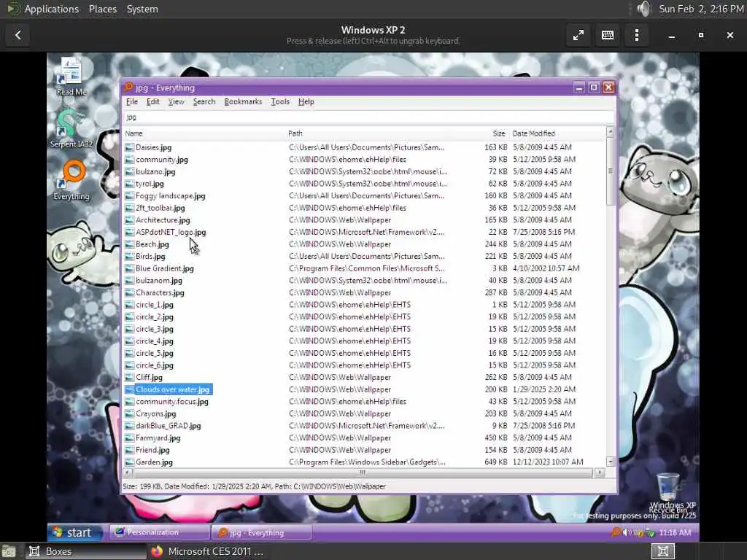Select Farmyard.jpg file name
This screenshot has height=560, width=747.
point(158,438)
